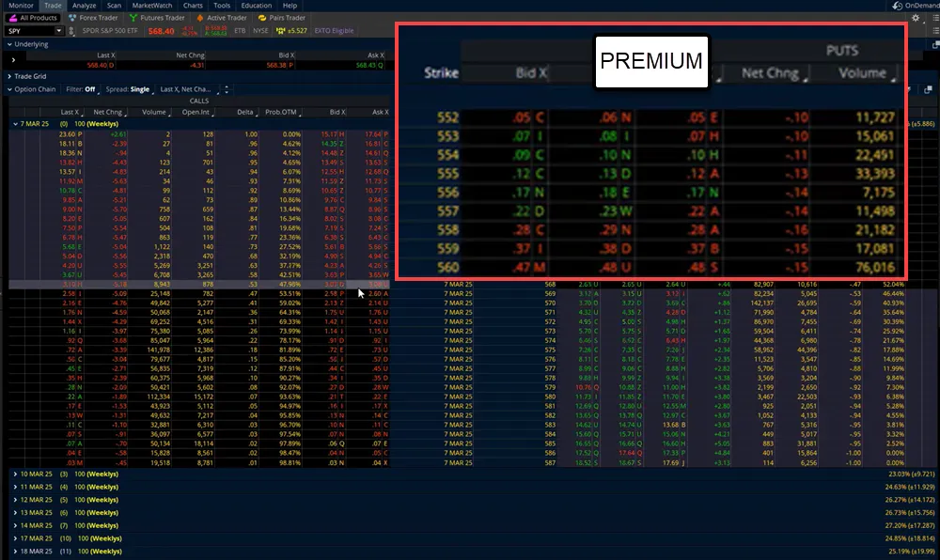
Task: Expand the underlying quote row arrow
Action: click(x=13, y=60)
